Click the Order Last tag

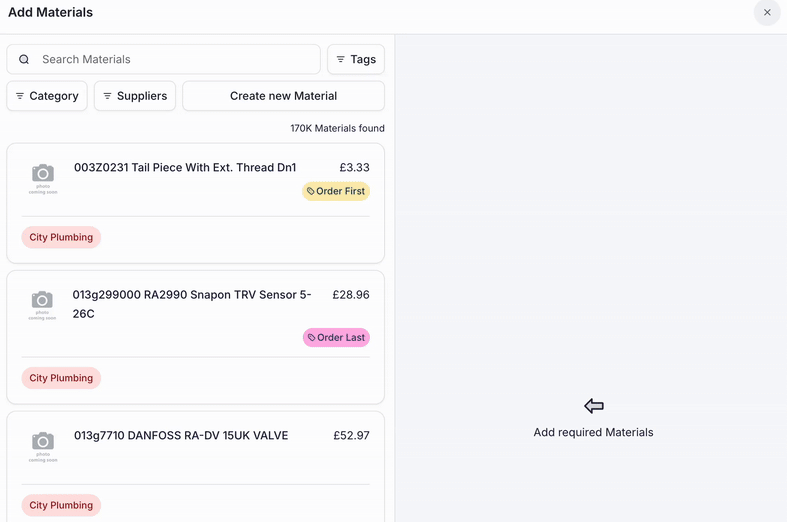pos(336,338)
